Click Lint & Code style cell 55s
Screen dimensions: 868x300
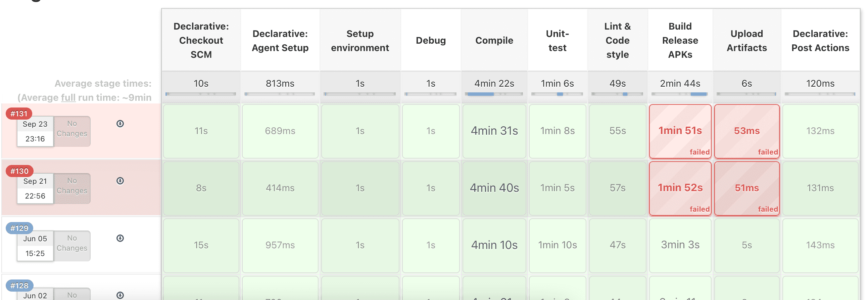coord(617,131)
